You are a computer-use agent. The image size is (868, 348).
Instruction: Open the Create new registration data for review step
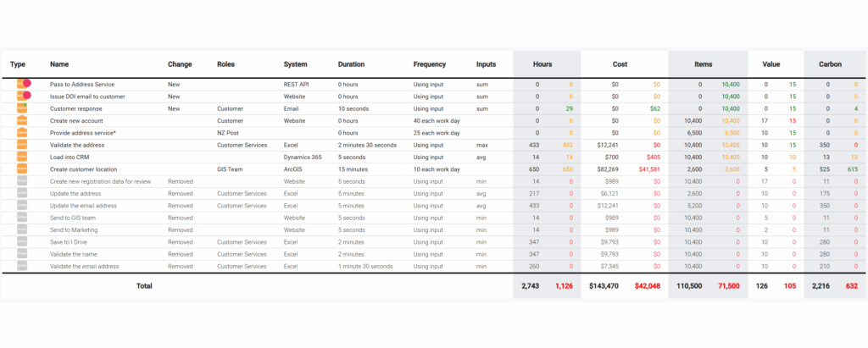coord(100,181)
